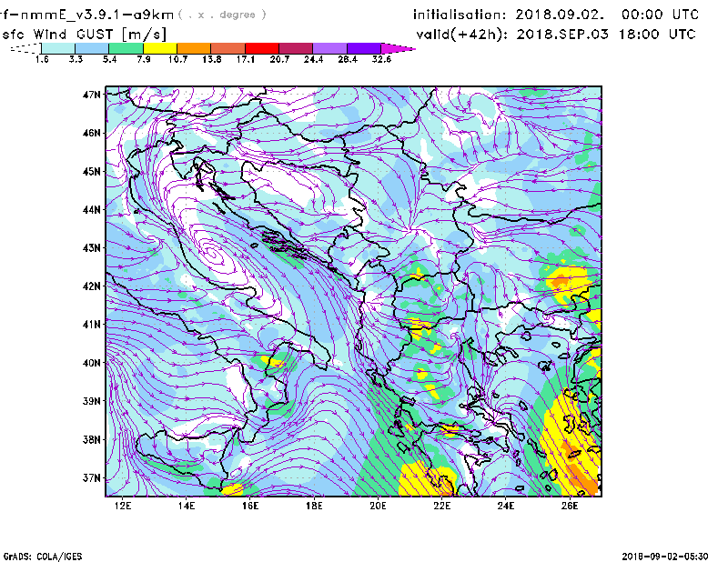
Task: Click the 12E longitude label
Action: click(123, 506)
